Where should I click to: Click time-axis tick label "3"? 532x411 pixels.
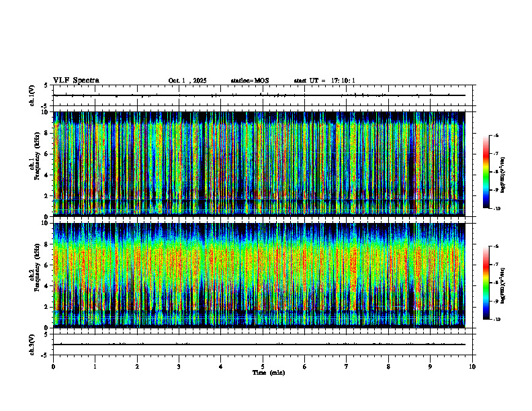[x=179, y=367]
